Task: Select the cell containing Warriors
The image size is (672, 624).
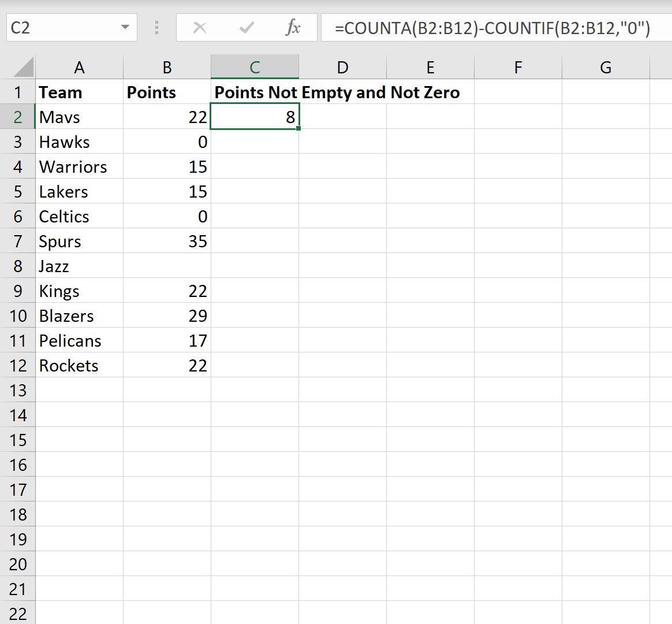Action: pyautogui.click(x=79, y=166)
